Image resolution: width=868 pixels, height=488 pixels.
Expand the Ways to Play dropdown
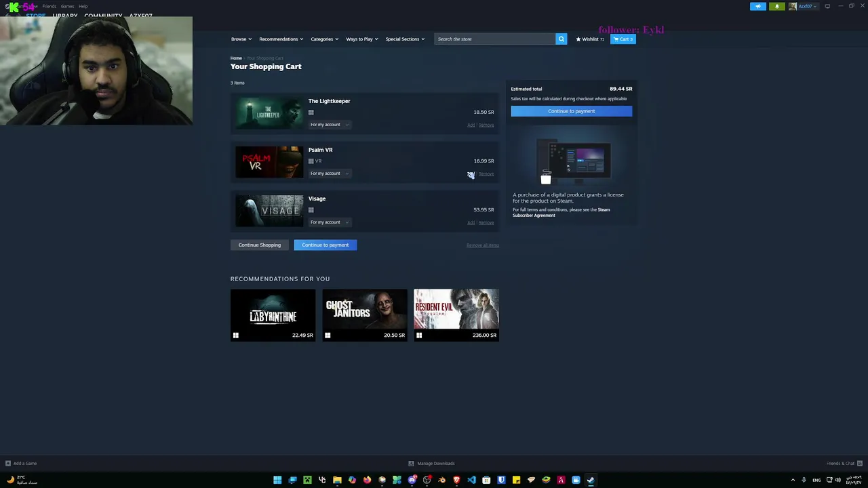click(x=361, y=39)
